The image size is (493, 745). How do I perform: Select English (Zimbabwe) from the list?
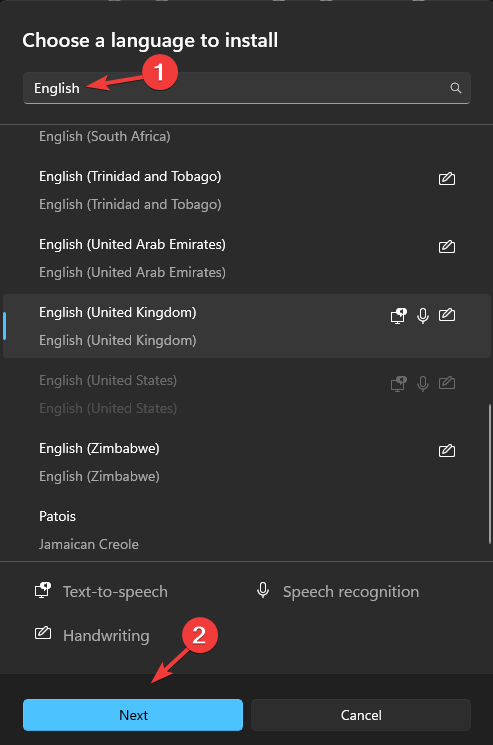[246, 462]
